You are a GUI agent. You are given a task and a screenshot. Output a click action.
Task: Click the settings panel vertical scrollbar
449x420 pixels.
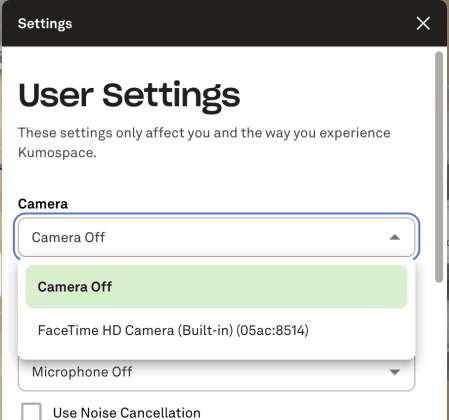[439, 167]
